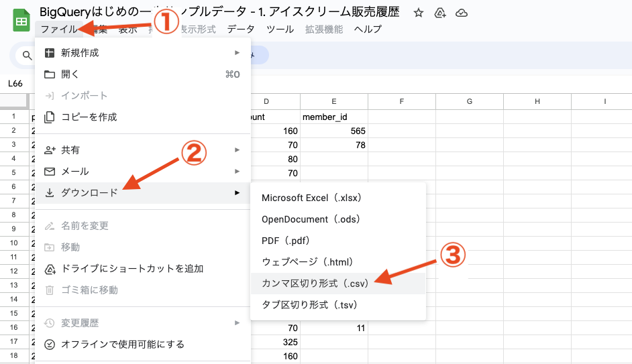Screen dimensions: 632x364
Task: Click the document title text
Action: pos(219,11)
